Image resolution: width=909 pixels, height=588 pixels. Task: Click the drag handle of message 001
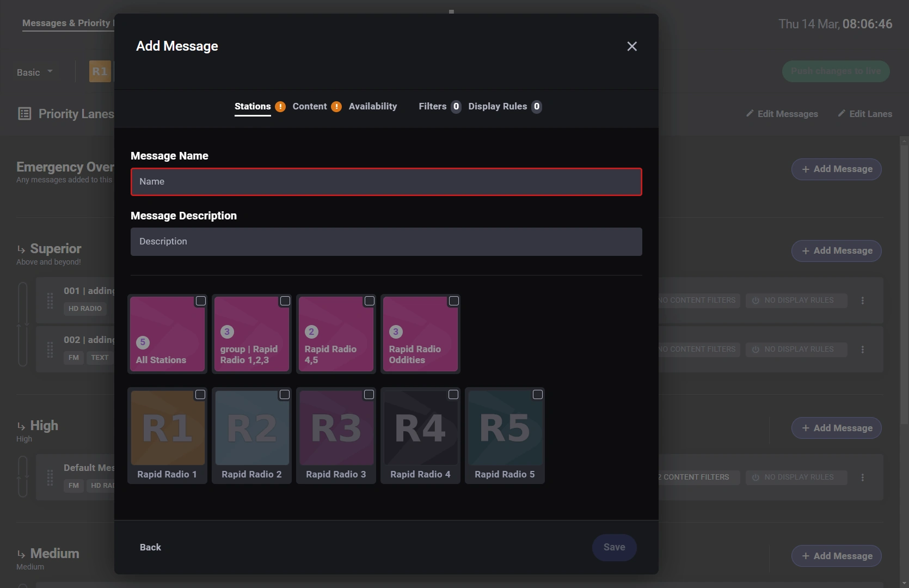[50, 301]
